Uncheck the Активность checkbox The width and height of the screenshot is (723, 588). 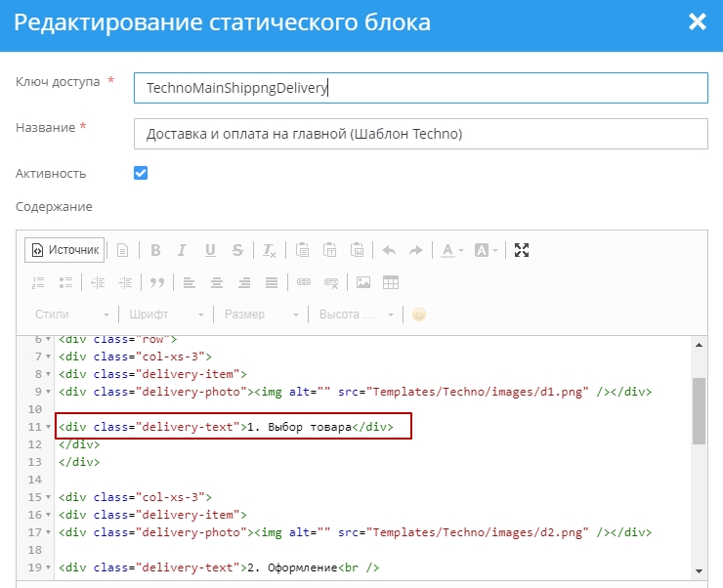pyautogui.click(x=141, y=173)
